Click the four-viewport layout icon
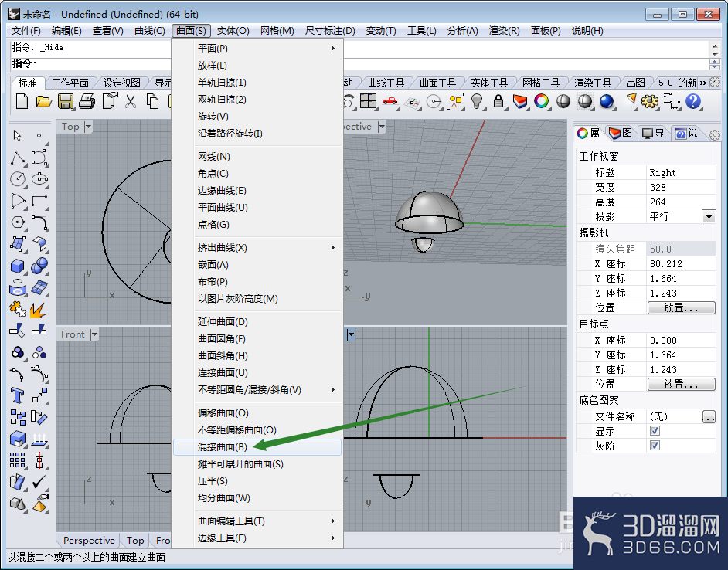The image size is (728, 570). click(x=368, y=100)
